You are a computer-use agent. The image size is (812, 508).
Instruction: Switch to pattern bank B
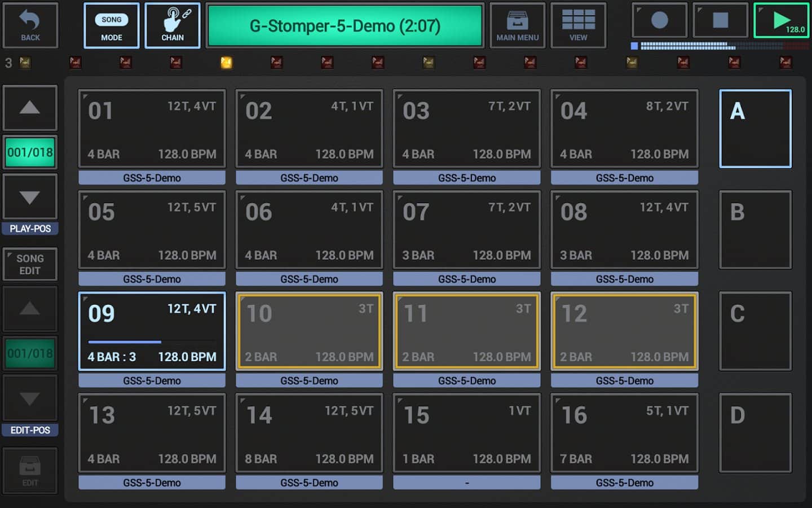(x=755, y=230)
